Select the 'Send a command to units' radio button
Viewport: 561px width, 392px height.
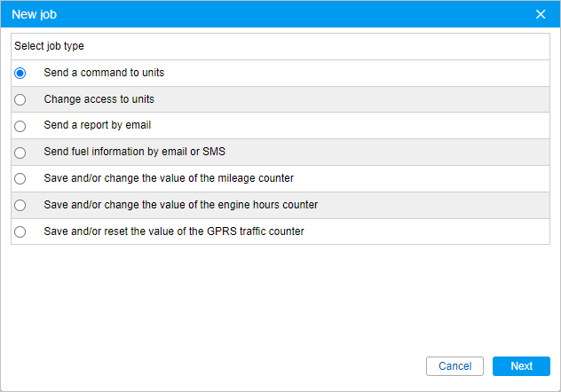pos(20,74)
